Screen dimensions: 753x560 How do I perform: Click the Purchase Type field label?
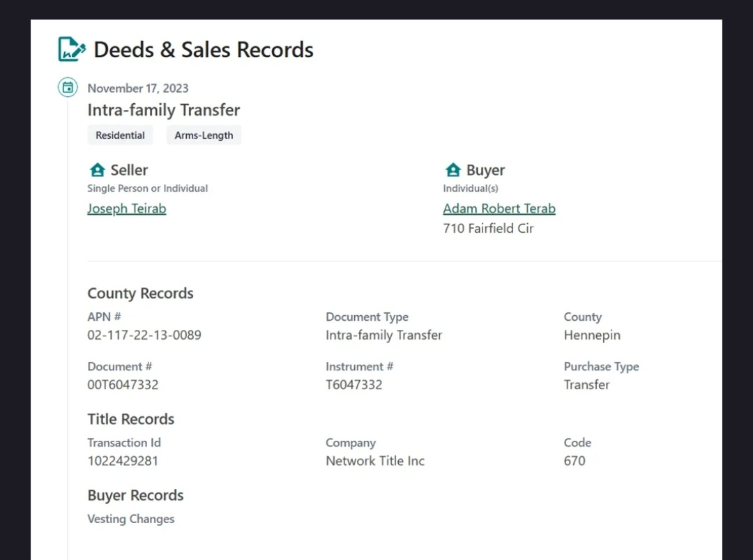pos(601,366)
